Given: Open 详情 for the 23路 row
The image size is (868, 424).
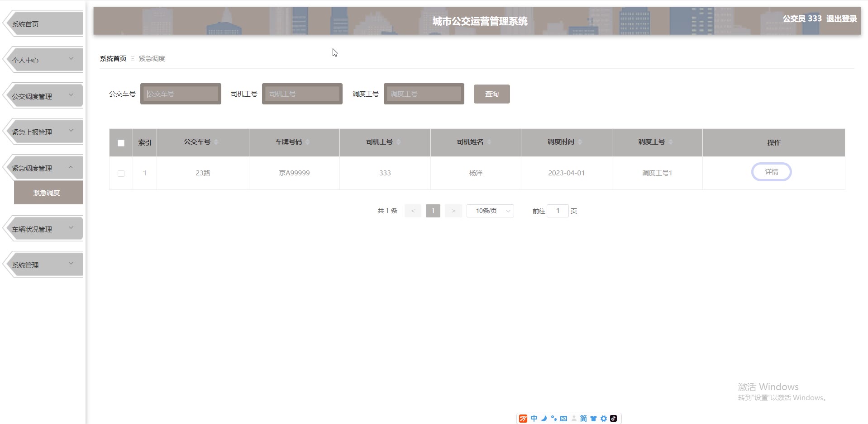Looking at the screenshot, I should tap(772, 172).
